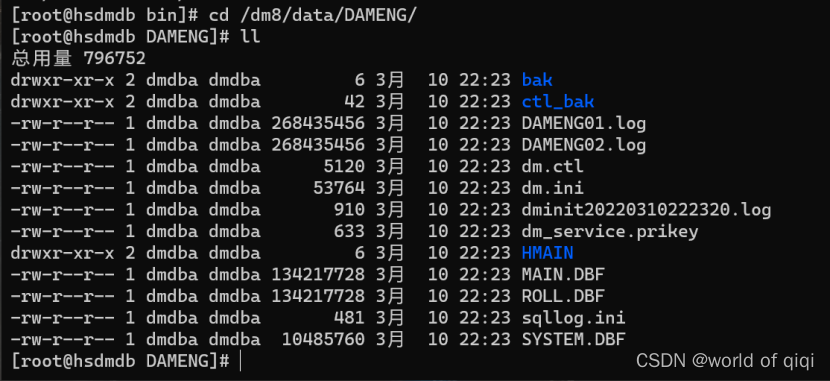
Task: Click the 10485760 size of SYSTEM.DBF
Action: (x=323, y=340)
